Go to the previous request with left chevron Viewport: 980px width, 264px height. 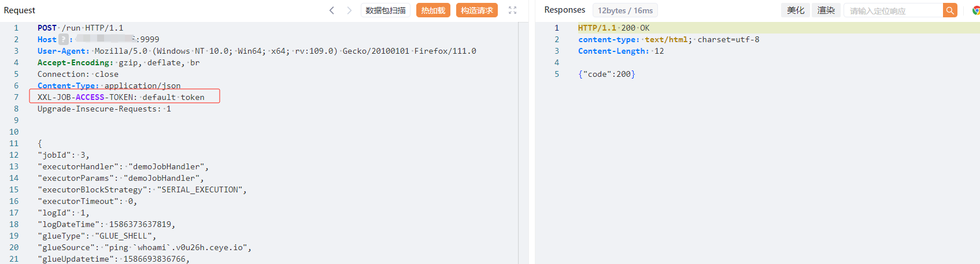click(x=331, y=10)
